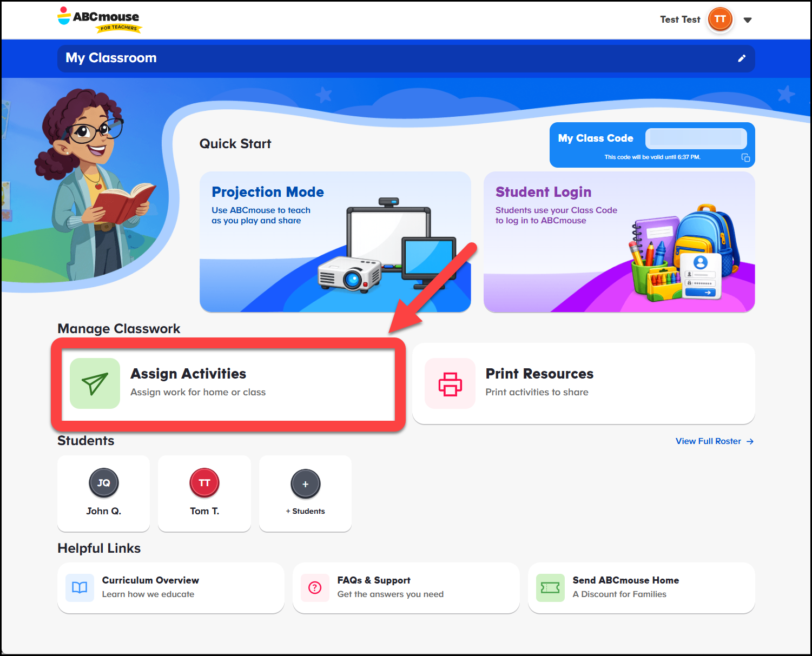Click the open book Curriculum Overview icon
This screenshot has width=812, height=656.
[x=80, y=588]
